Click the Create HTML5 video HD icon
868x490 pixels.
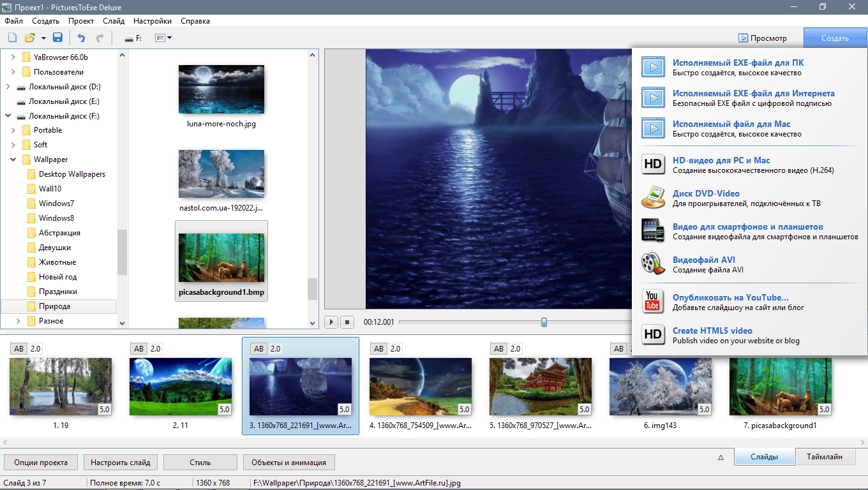pos(653,335)
